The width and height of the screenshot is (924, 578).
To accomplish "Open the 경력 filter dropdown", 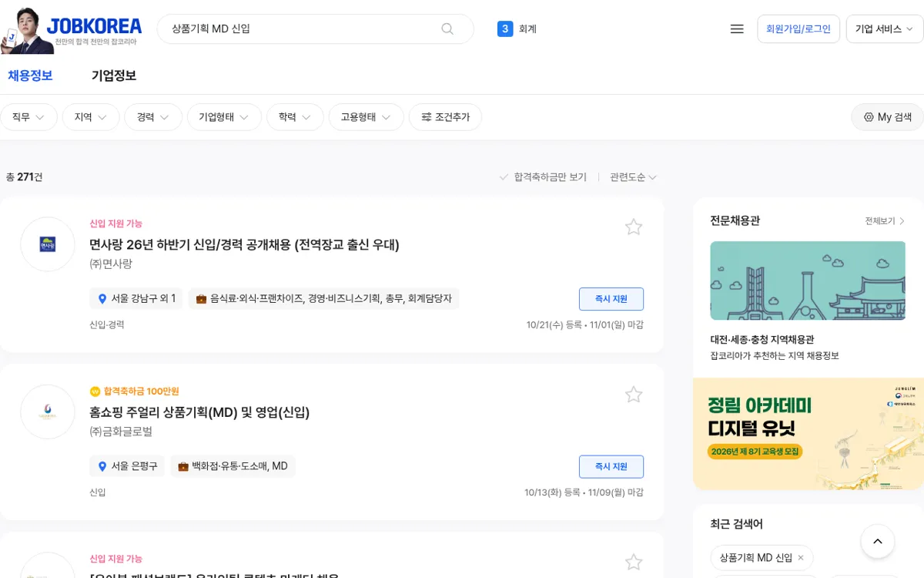I will point(153,117).
